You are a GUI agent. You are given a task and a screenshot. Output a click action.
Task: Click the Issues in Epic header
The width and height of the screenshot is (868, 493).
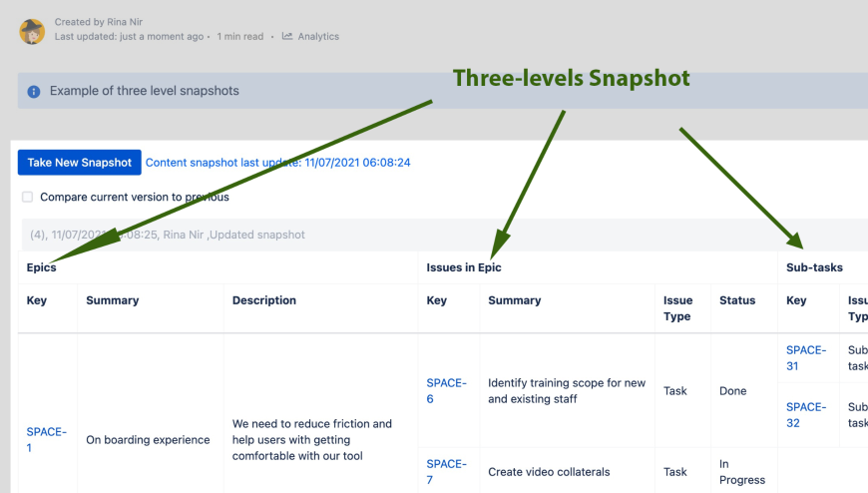pyautogui.click(x=463, y=267)
